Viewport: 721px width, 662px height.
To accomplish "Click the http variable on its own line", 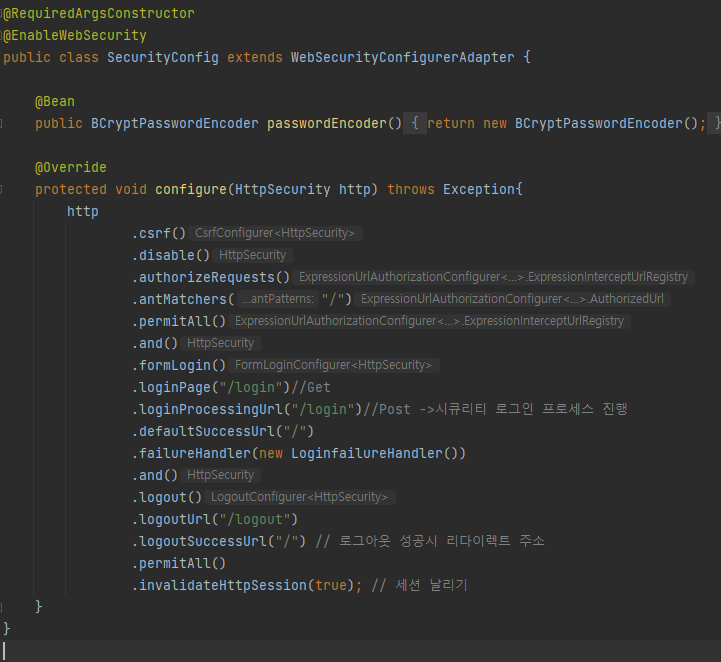I will pyautogui.click(x=83, y=211).
